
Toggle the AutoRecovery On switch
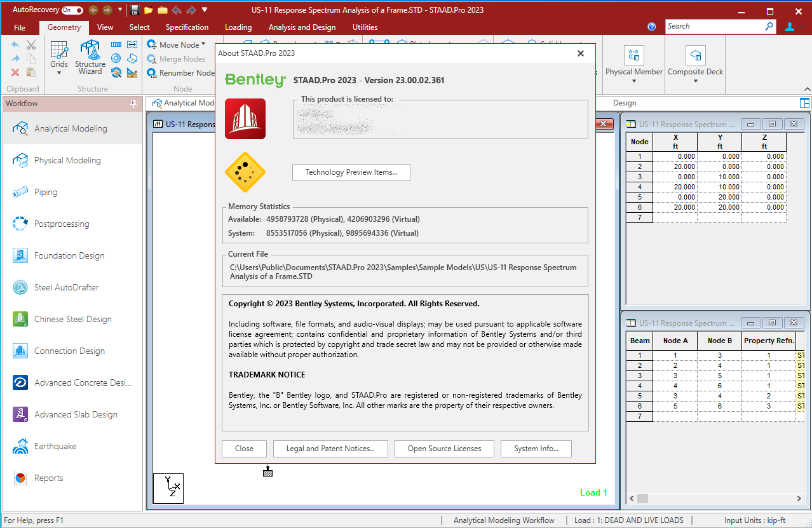click(72, 10)
